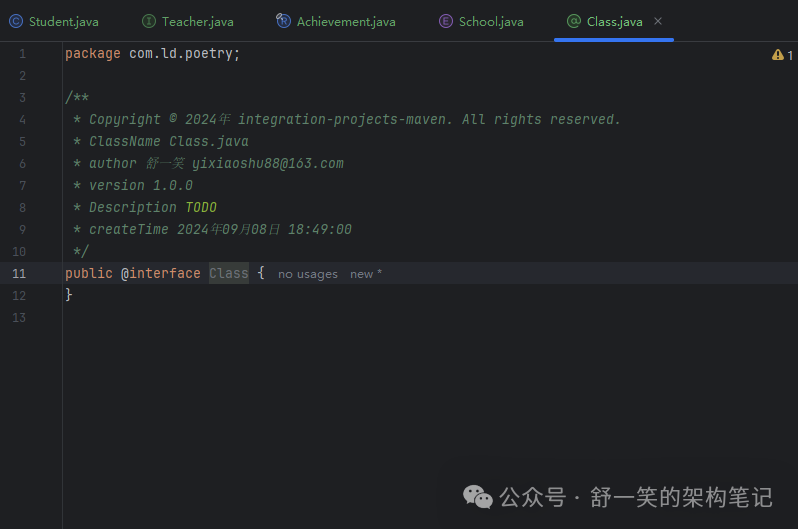Click the "no usages" inlay hint
The image size is (798, 529).
point(308,274)
